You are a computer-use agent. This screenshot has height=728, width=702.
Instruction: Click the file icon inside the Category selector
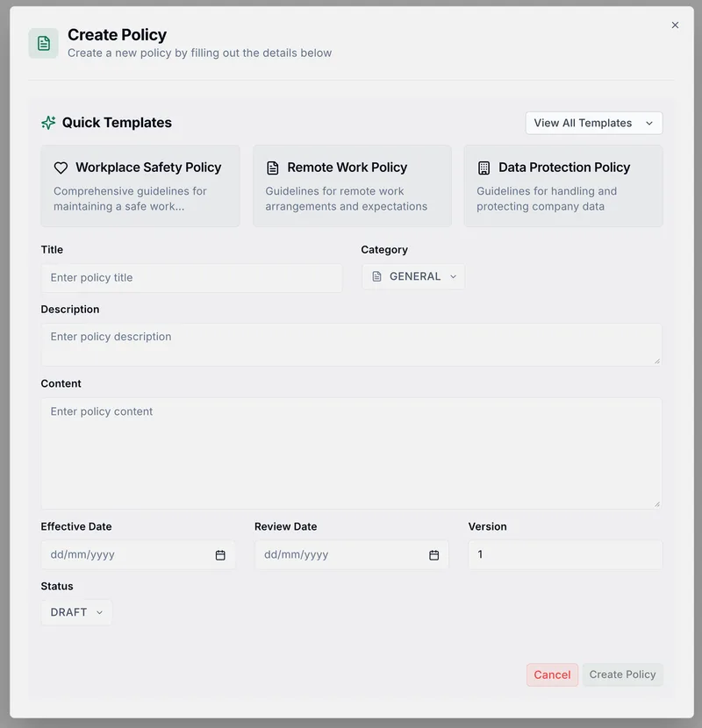pyautogui.click(x=376, y=276)
